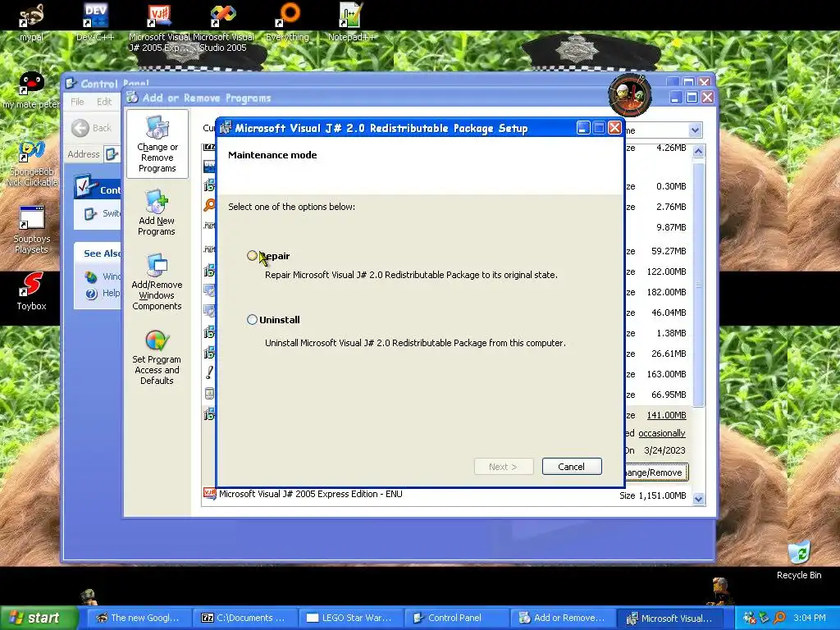Open Edit menu in Control Panel
This screenshot has width=840, height=630.
click(x=104, y=102)
